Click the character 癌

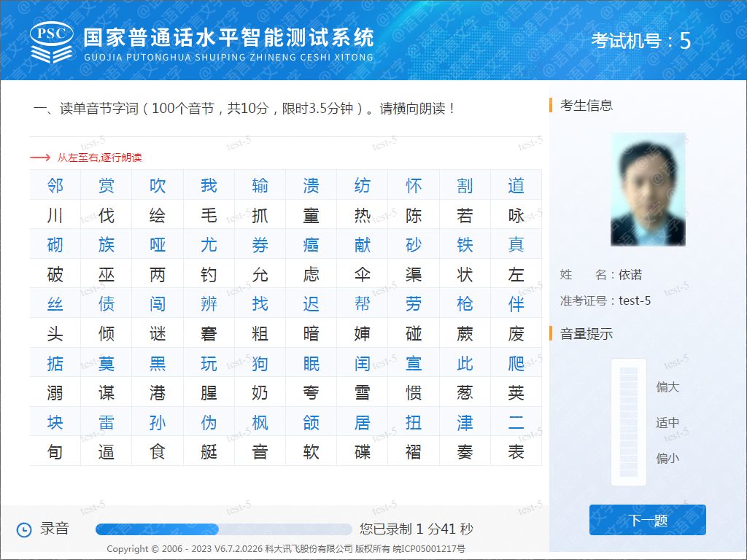pyautogui.click(x=311, y=245)
